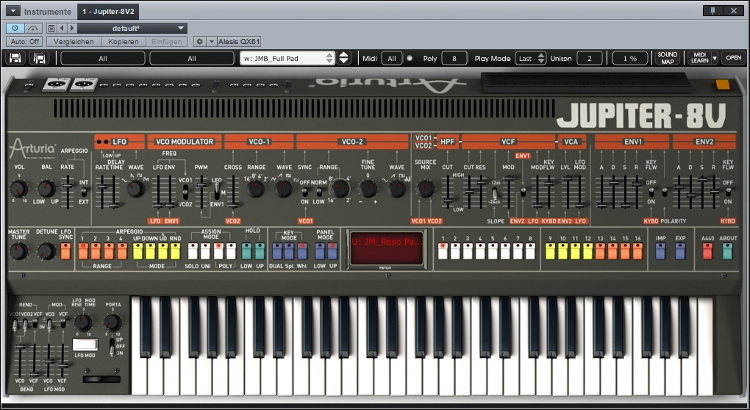Open the second All type filter dropdown

192,58
